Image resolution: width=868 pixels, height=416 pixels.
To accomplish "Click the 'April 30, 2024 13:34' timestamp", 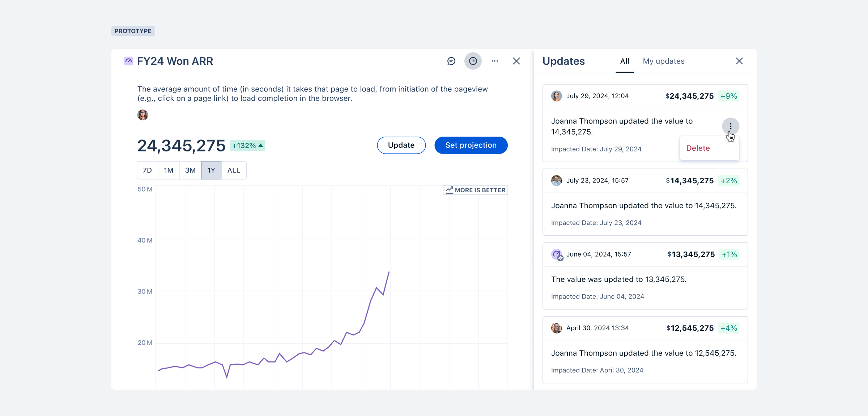I will pos(597,328).
